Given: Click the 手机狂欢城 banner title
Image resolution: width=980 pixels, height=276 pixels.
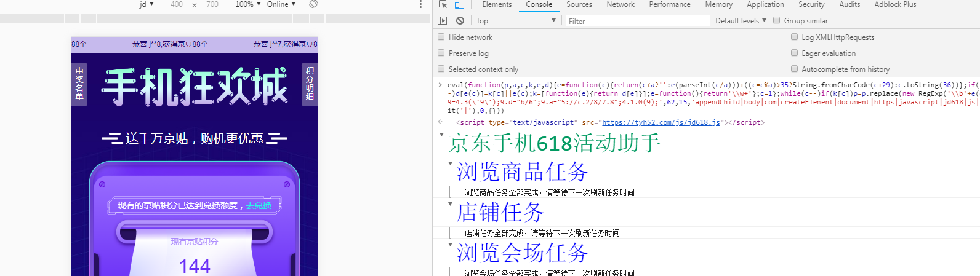Looking at the screenshot, I should 195,86.
